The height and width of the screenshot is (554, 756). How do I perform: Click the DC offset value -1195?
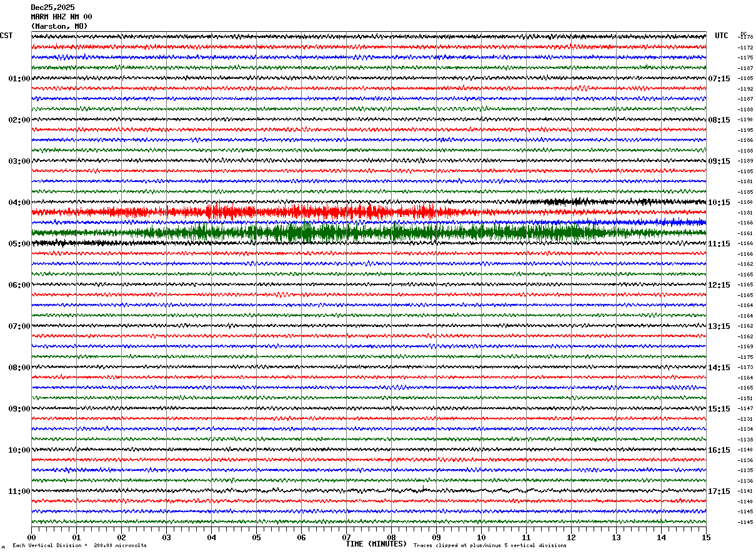(745, 130)
